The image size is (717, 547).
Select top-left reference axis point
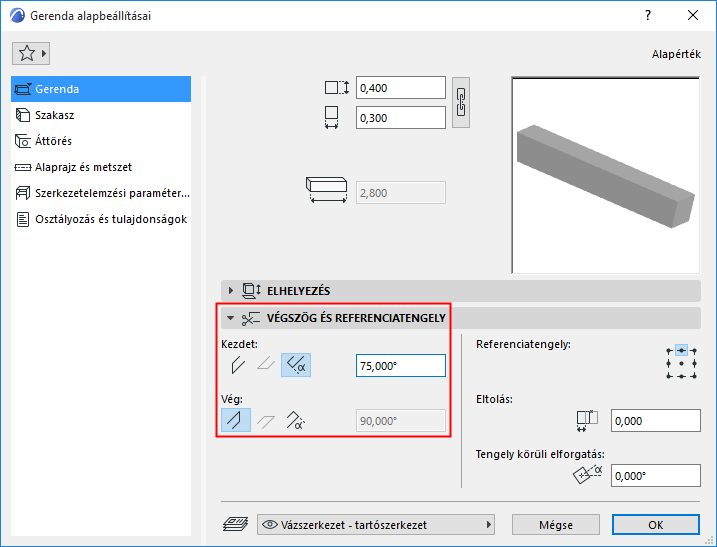pos(669,351)
